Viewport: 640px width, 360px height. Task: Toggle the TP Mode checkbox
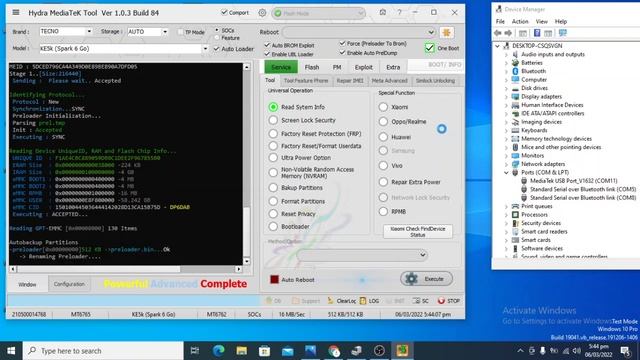[x=180, y=32]
